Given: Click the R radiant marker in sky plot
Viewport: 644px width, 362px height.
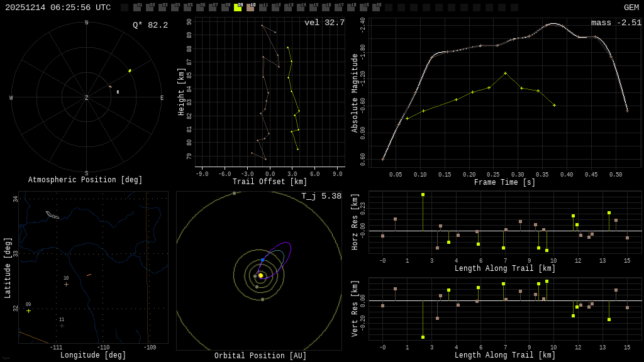Looking at the screenshot, I should pyautogui.click(x=118, y=92).
